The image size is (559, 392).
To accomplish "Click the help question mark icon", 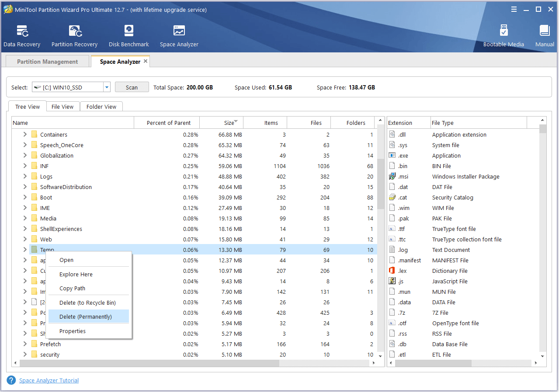I will pos(11,380).
